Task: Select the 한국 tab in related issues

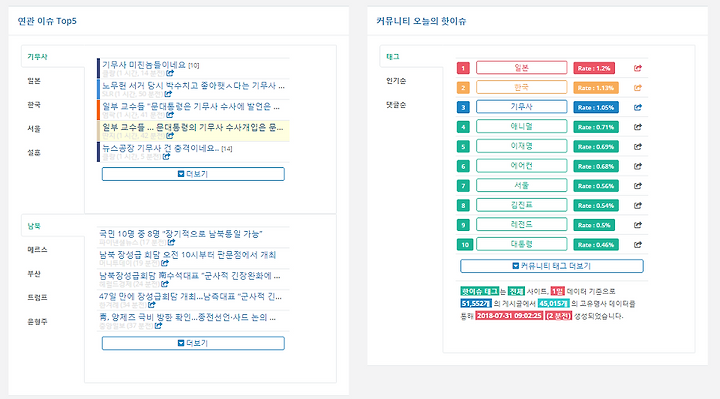Action: [x=34, y=105]
